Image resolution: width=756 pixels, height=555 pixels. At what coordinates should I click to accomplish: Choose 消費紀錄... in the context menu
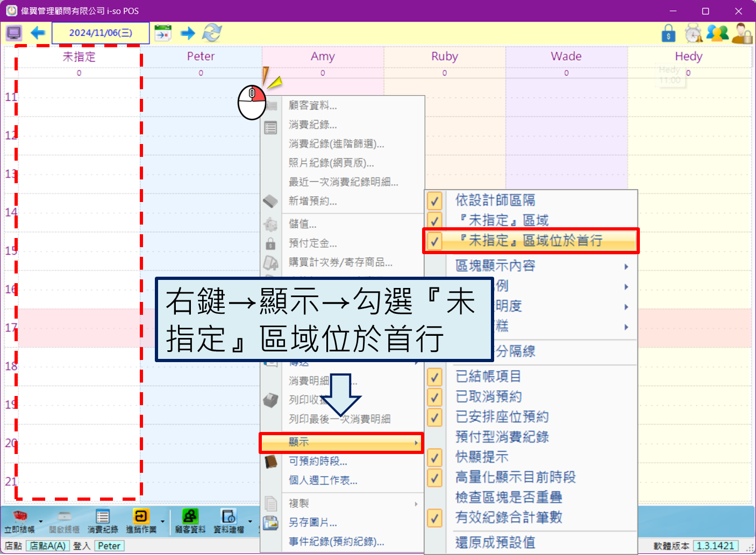[x=343, y=125]
